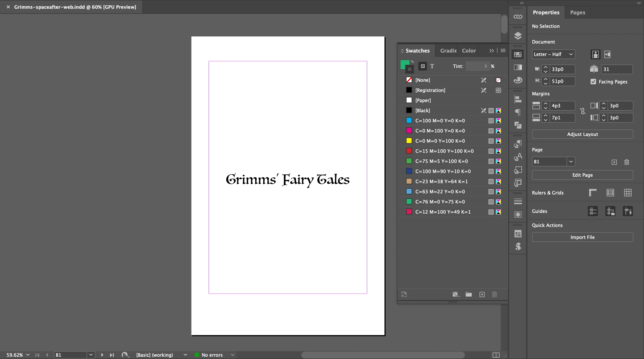Toggle formatting affects text T button
Image resolution: width=644 pixels, height=359 pixels.
tap(432, 66)
